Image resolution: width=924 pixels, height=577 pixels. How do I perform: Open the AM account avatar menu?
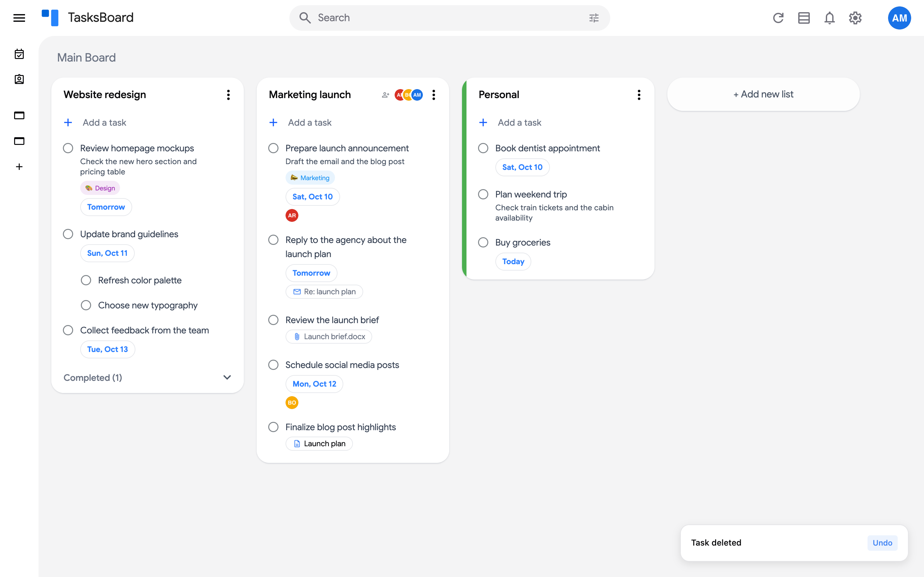pos(899,18)
